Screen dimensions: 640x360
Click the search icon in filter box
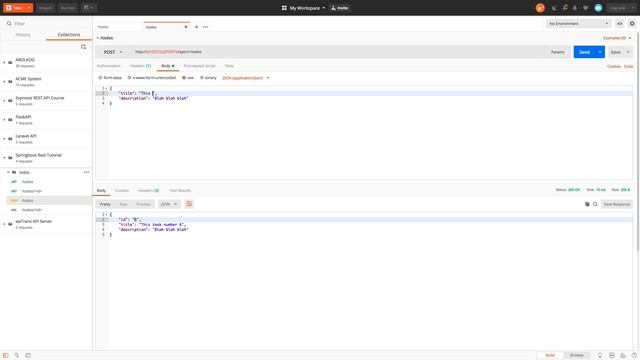pos(9,24)
